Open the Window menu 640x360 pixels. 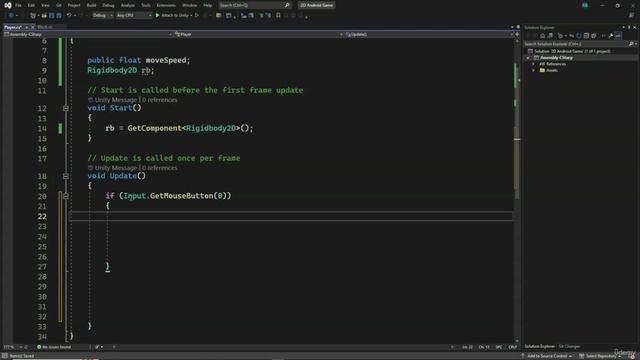click(x=189, y=5)
